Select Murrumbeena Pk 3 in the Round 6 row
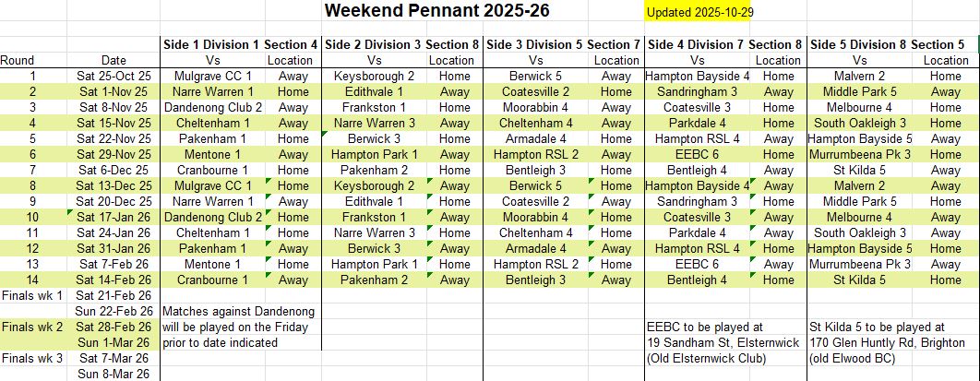 tap(859, 154)
